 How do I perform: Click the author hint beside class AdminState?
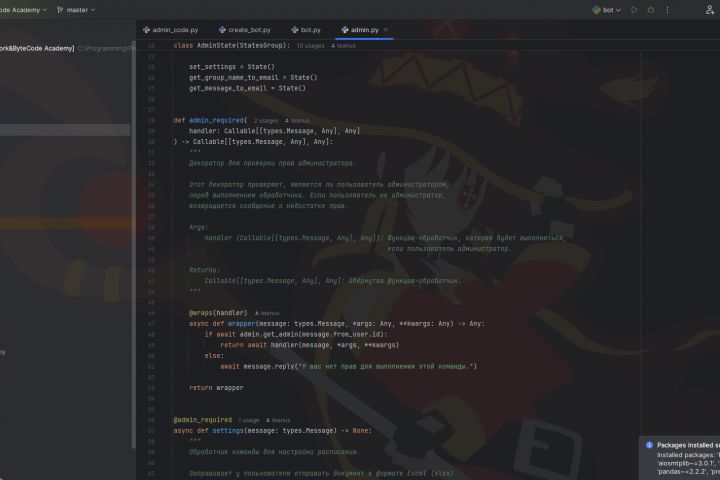[x=343, y=46]
